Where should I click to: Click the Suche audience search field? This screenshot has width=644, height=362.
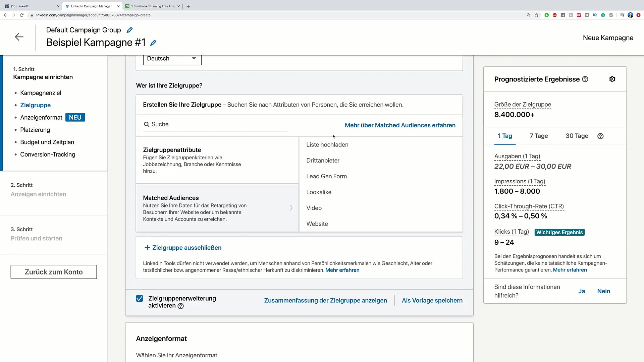point(215,124)
